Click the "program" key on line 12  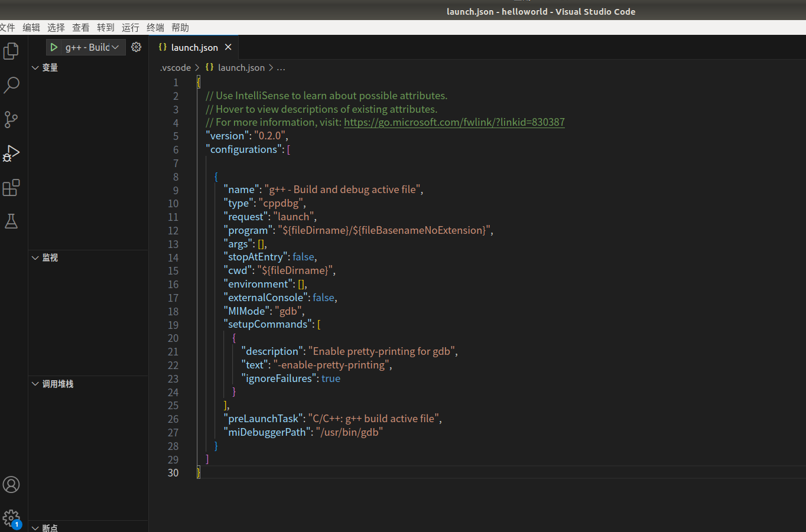(x=248, y=230)
